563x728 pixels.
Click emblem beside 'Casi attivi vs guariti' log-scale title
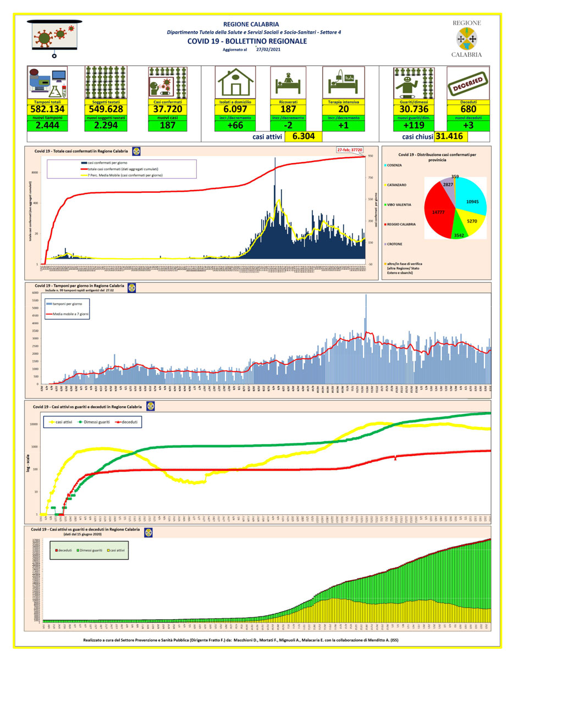[150, 406]
